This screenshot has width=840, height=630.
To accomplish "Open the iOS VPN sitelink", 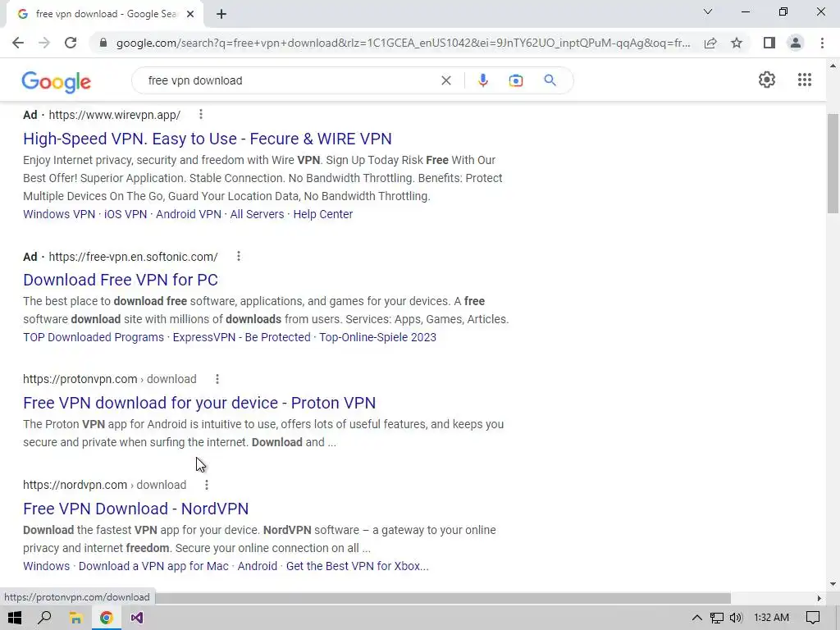I will (x=126, y=214).
